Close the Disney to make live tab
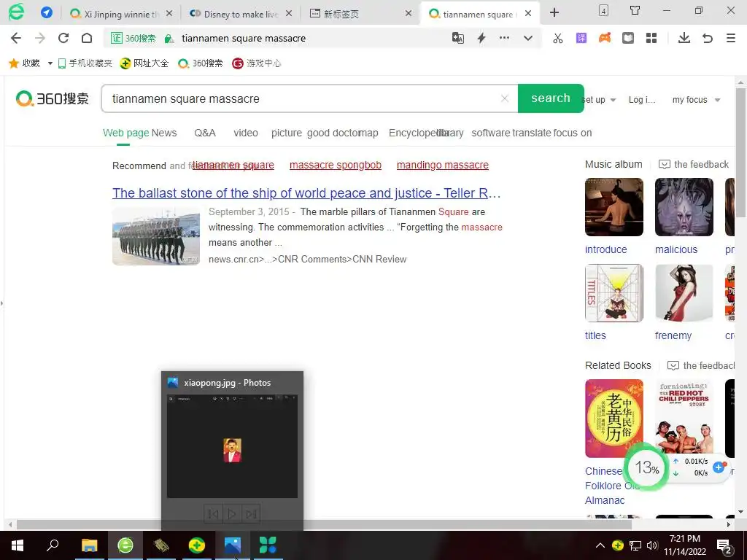Image resolution: width=747 pixels, height=560 pixels. [x=289, y=14]
